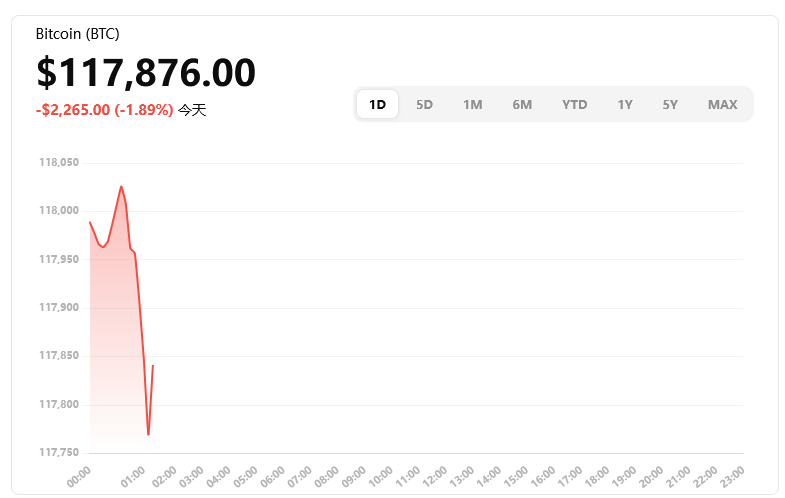Click the lowest dip of the price line
The height and width of the screenshot is (498, 785).
click(148, 434)
